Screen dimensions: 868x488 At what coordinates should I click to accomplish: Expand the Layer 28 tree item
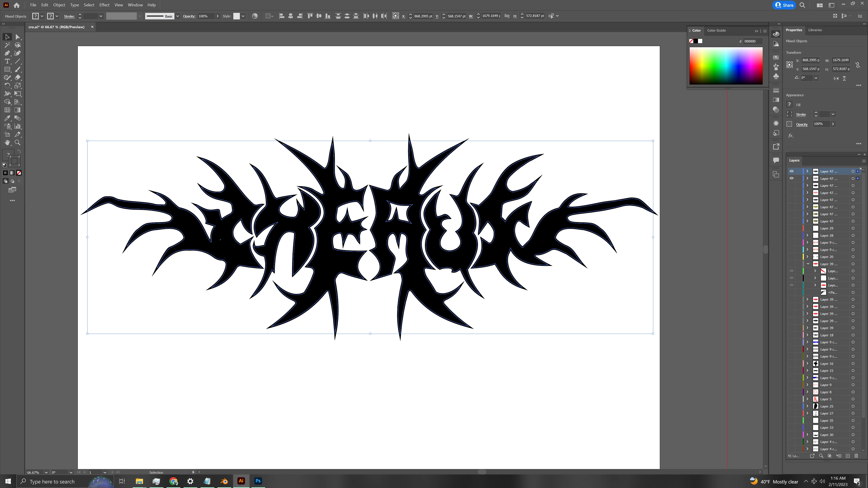pyautogui.click(x=807, y=235)
